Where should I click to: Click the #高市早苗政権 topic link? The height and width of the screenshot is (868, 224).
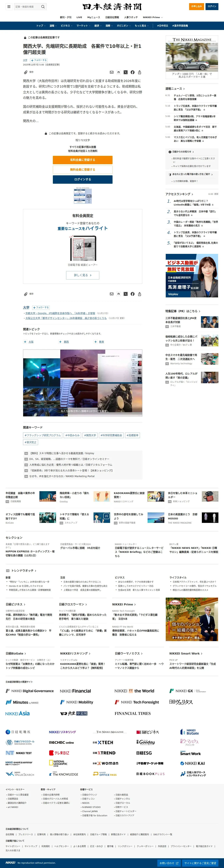(x=180, y=26)
